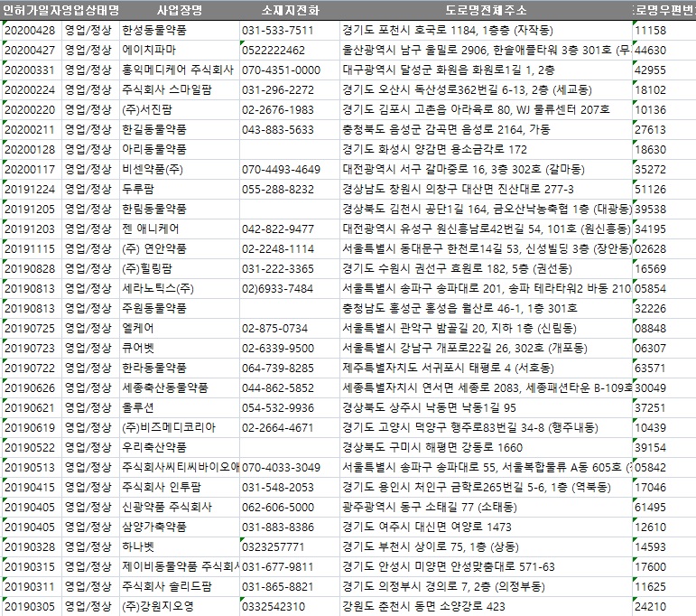Click postal code 02628
Viewport: 696px width, 616px height.
click(664, 249)
